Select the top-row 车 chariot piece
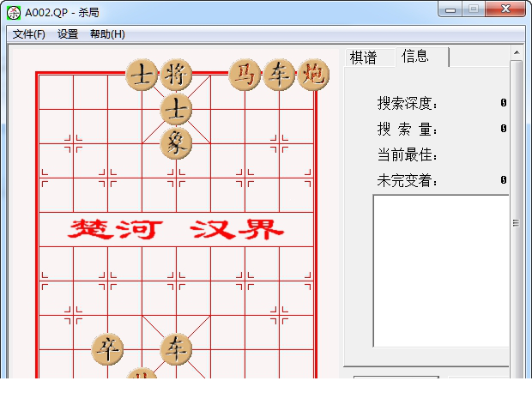The height and width of the screenshot is (393, 532). (x=279, y=75)
